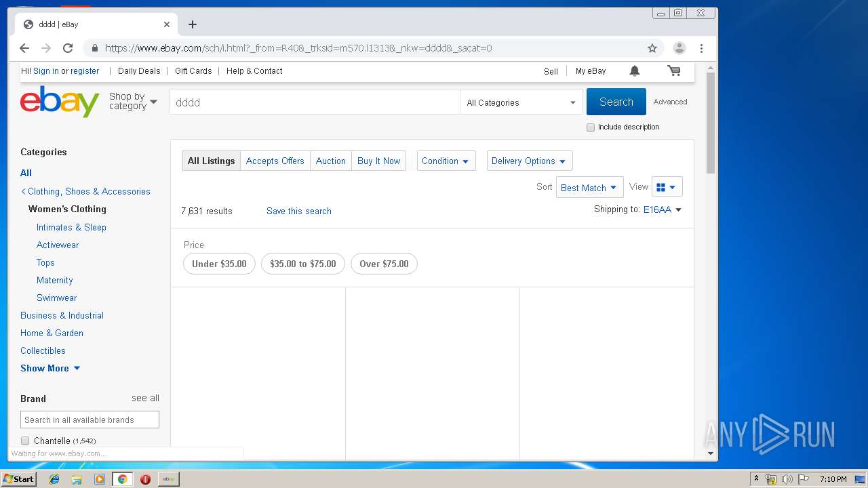
Task: View the site lock icon info
Action: 94,48
